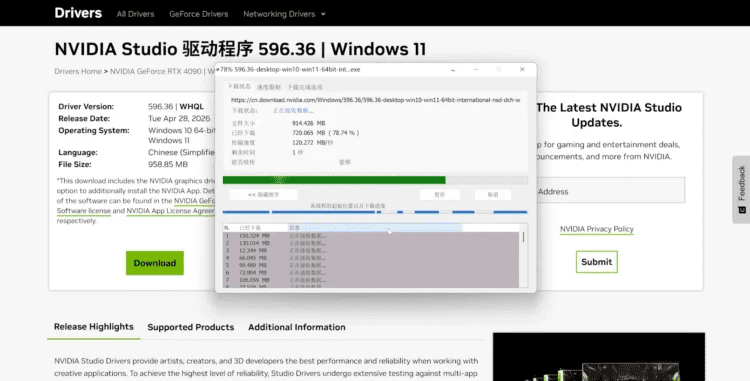Open the All Drivers menu item

pos(135,14)
